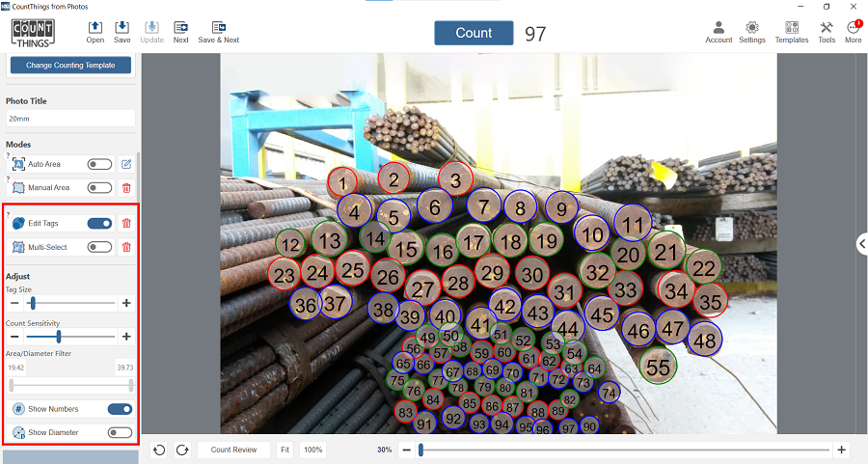Click the Count Sensitivity slider handle

(x=59, y=337)
